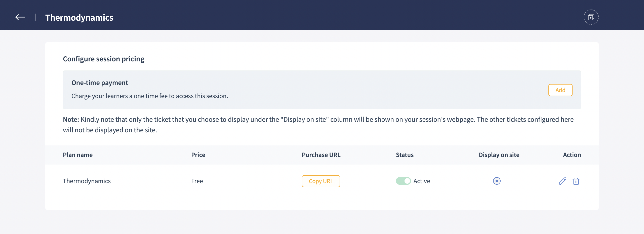The image size is (644, 234).
Task: Click the duplicate session icon in header
Action: tap(591, 17)
